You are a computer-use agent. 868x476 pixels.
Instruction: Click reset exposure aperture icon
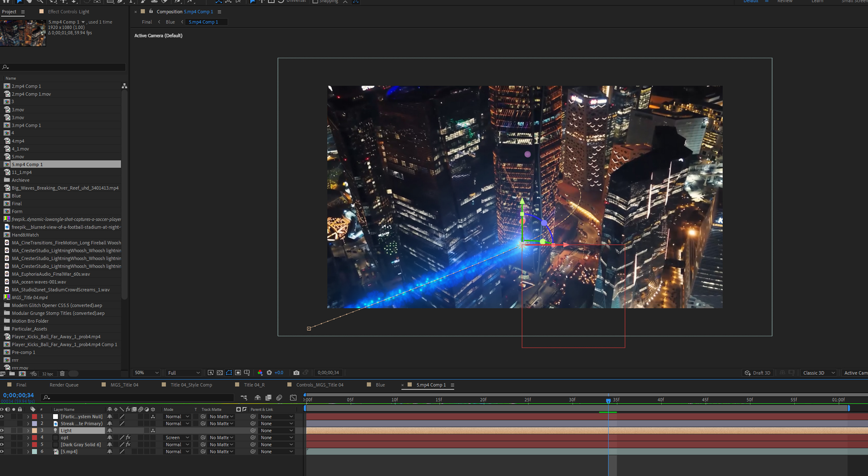(269, 372)
